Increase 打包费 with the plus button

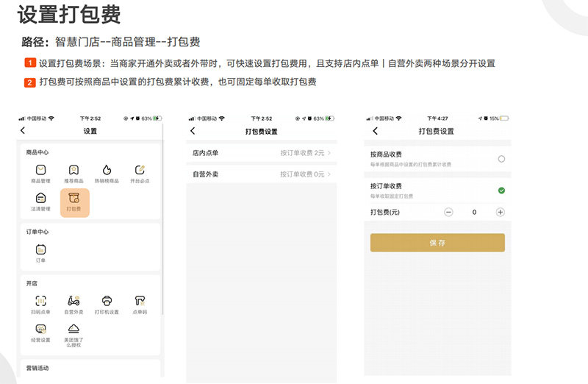point(500,212)
